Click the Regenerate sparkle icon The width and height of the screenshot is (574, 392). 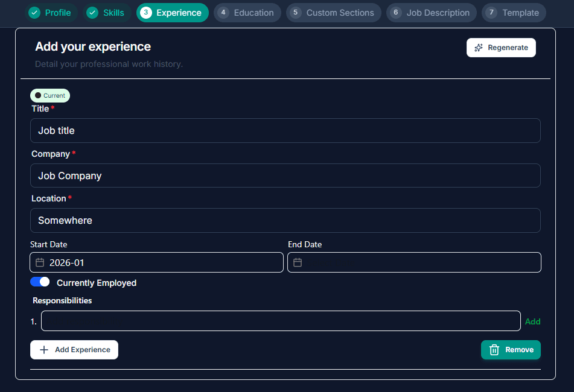[479, 48]
